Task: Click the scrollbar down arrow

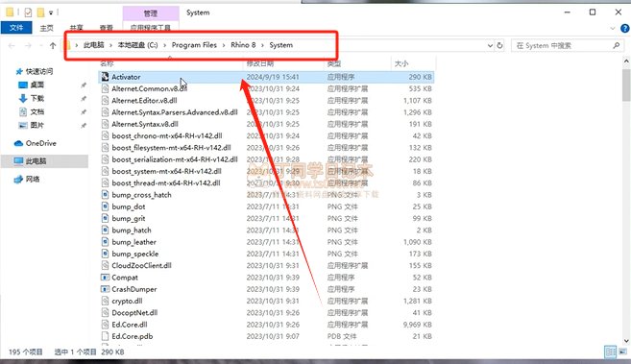Action: (626, 341)
